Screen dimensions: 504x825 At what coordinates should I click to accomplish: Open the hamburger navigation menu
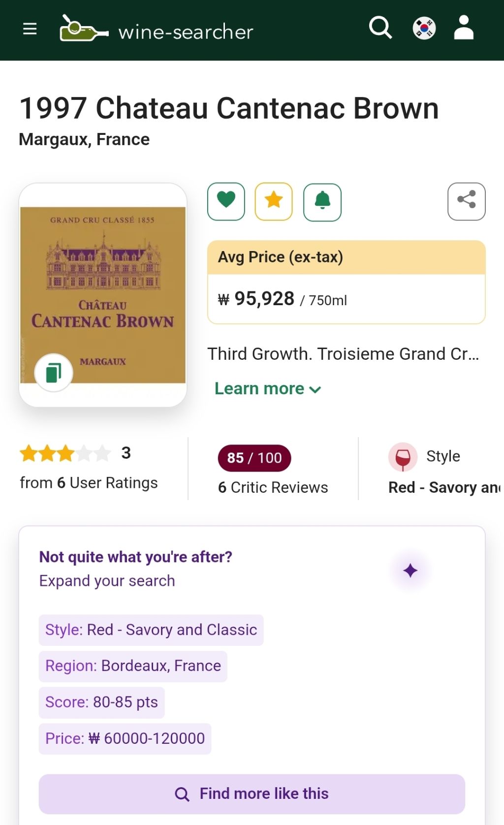pos(30,29)
